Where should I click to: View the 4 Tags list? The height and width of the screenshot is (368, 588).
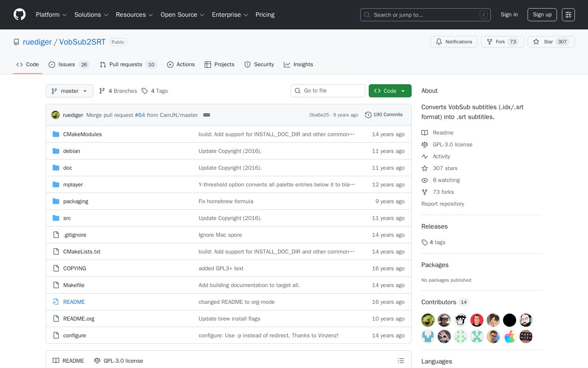[155, 91]
